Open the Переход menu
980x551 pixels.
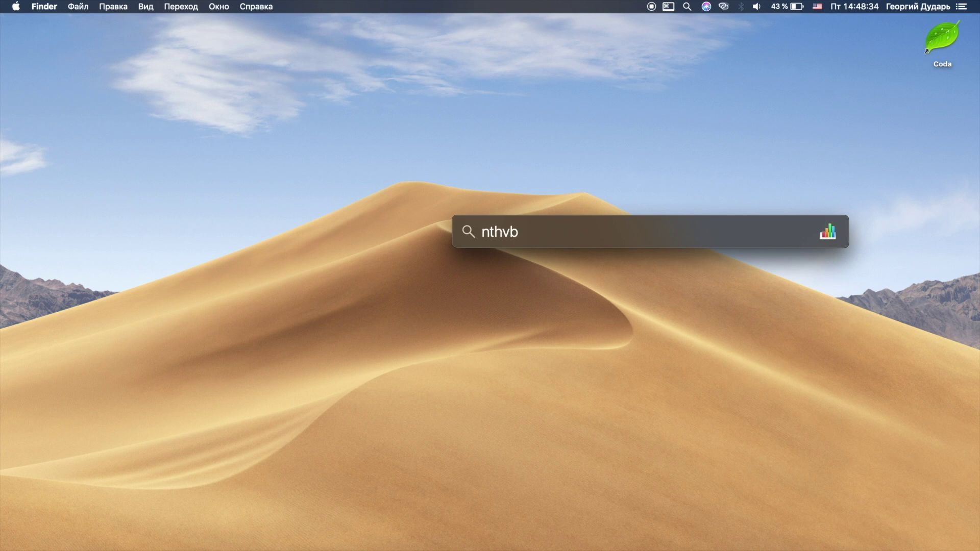tap(181, 7)
